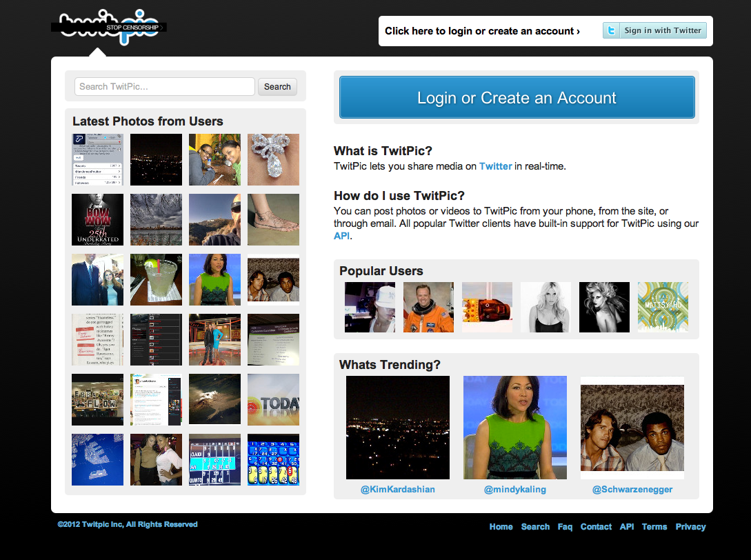This screenshot has width=751, height=560.
Task: Click the @mindykaling trending link
Action: (514, 490)
